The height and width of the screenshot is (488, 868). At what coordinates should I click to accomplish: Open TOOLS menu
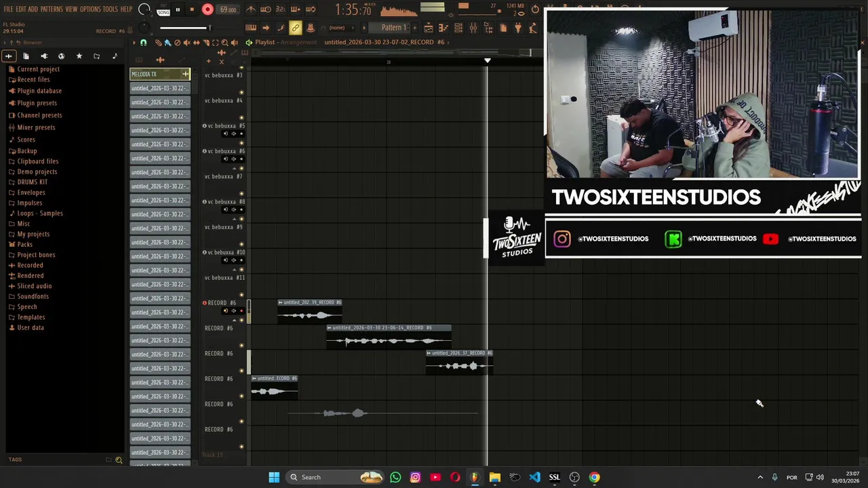coord(111,9)
